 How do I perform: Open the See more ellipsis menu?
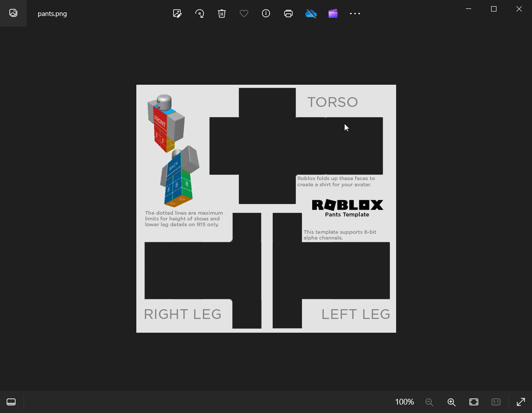(355, 14)
